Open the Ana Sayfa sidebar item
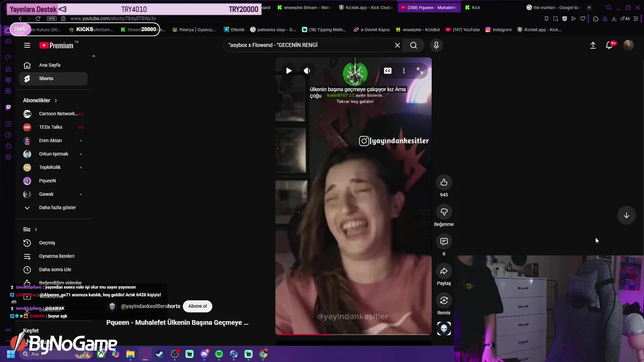This screenshot has width=644, height=362. pyautogui.click(x=53, y=65)
